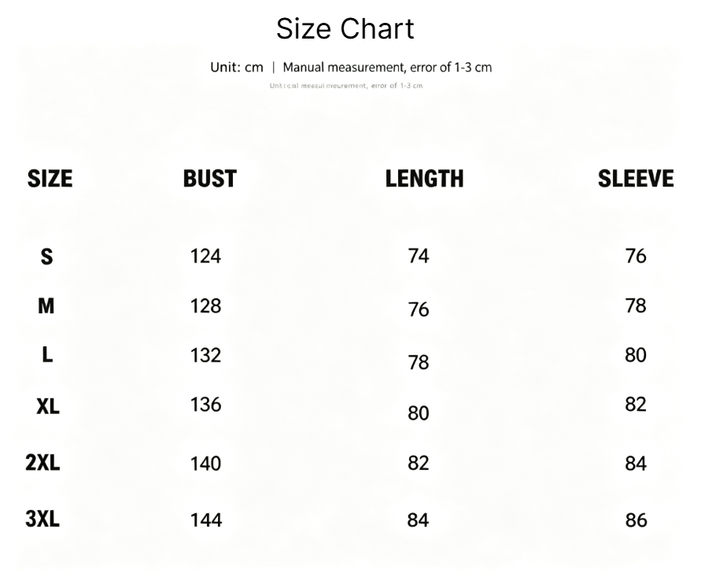Select the SIZE column header

(50, 179)
